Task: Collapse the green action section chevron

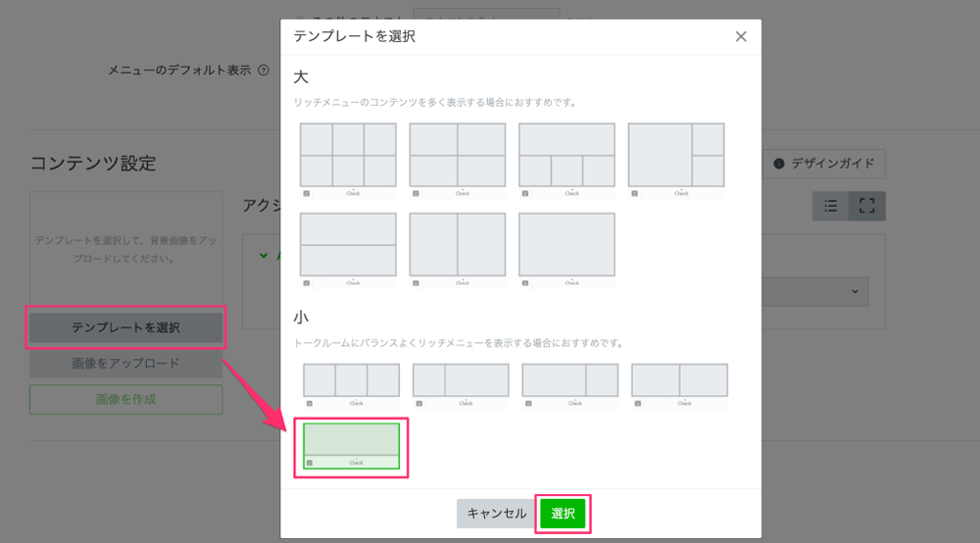Action: pyautogui.click(x=264, y=256)
